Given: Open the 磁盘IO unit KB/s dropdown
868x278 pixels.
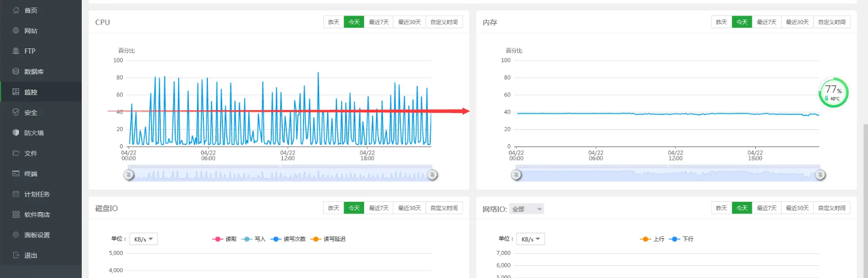Looking at the screenshot, I should [143, 239].
